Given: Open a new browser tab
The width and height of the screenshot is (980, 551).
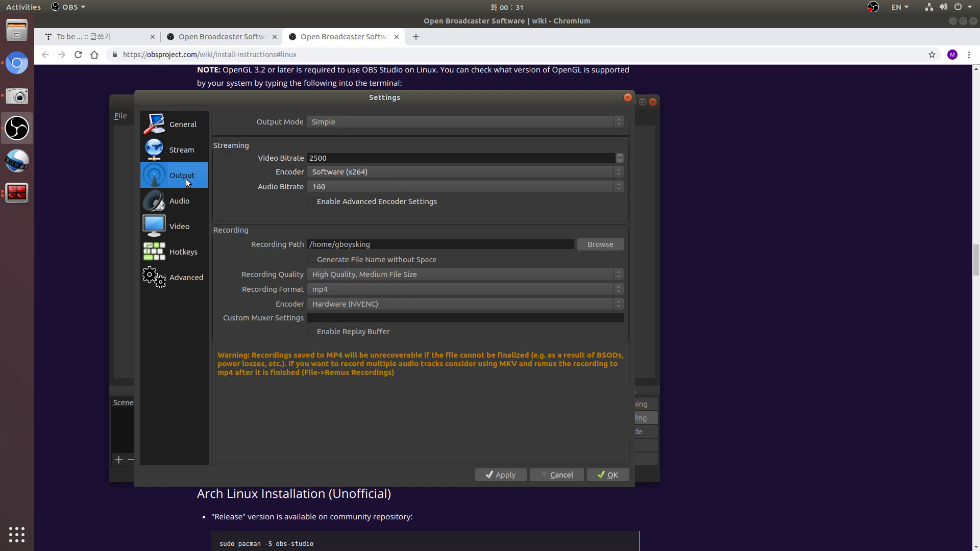Looking at the screenshot, I should click(416, 37).
